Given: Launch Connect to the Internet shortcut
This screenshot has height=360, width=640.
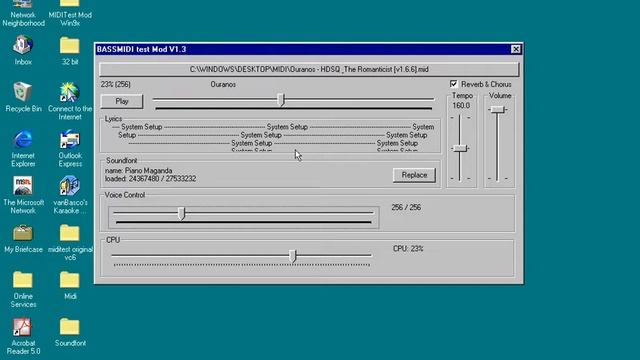Looking at the screenshot, I should [x=70, y=101].
